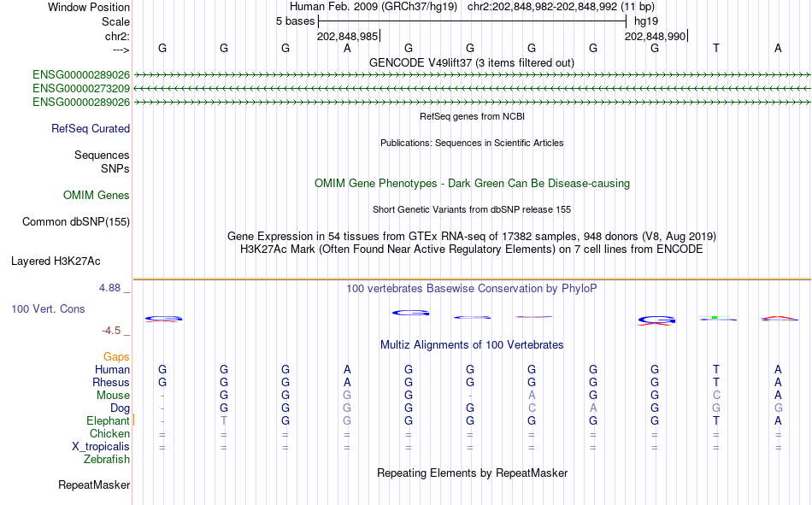
Task: Click the A base in the Dog row
Action: [x=593, y=408]
